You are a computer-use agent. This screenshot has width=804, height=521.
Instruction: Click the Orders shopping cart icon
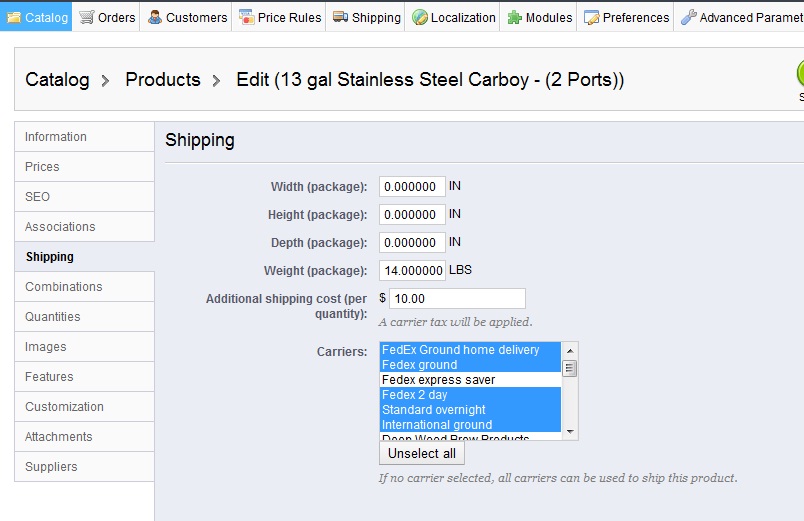[x=87, y=17]
